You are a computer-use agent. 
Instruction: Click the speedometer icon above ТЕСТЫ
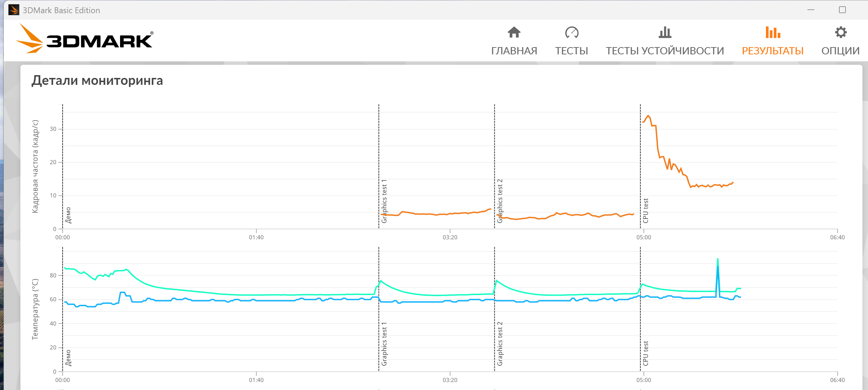click(572, 32)
